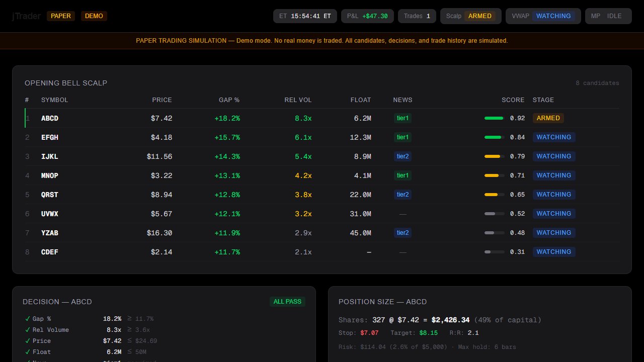Click the 4.2x relative volume value
644x362 pixels.
pos(303,175)
